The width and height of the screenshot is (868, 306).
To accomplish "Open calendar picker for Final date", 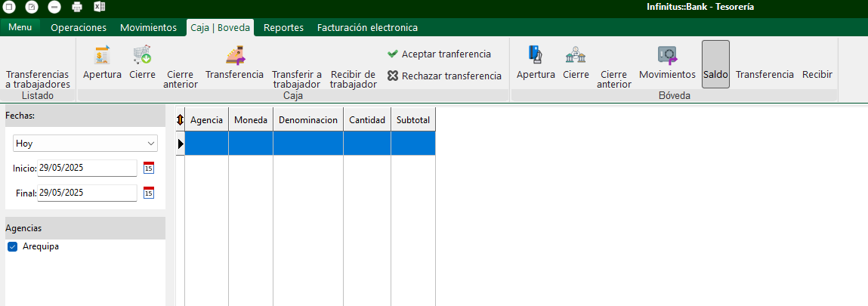I will 149,193.
